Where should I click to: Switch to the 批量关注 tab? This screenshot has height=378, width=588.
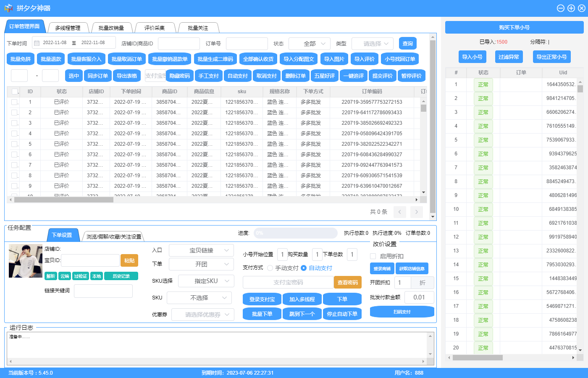coord(198,28)
